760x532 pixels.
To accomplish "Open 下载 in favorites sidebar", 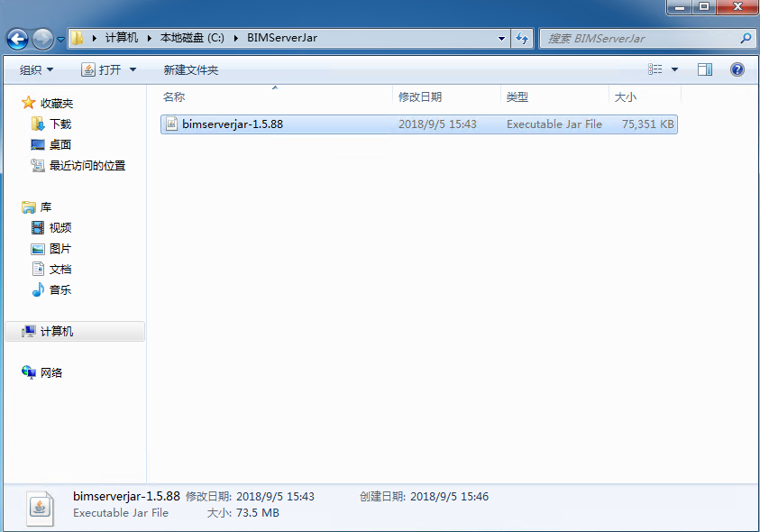I will [60, 124].
